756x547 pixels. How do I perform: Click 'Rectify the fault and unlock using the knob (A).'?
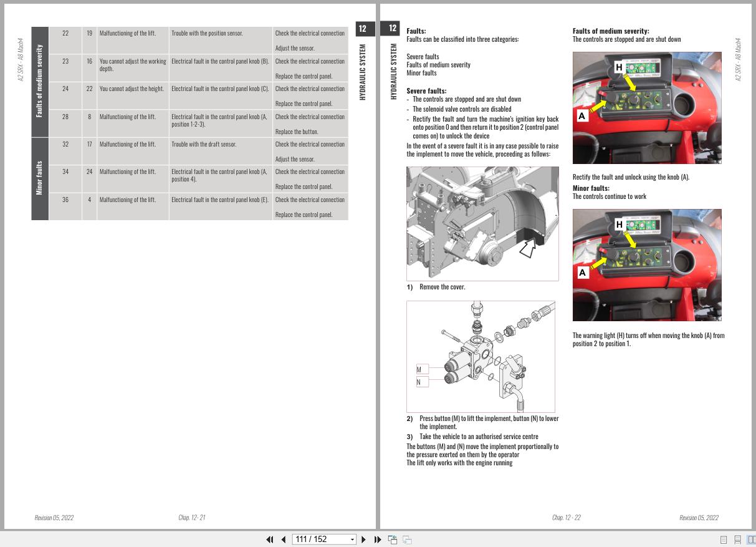pos(631,177)
